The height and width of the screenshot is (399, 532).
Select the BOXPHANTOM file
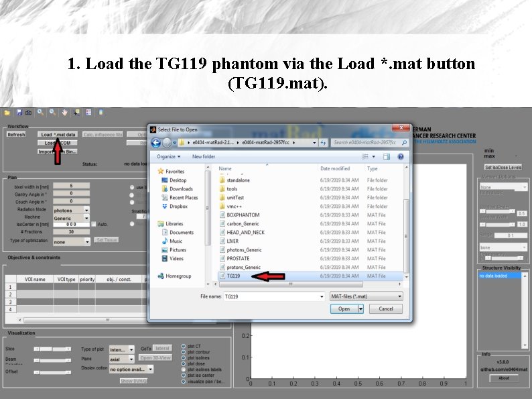[310, 215]
